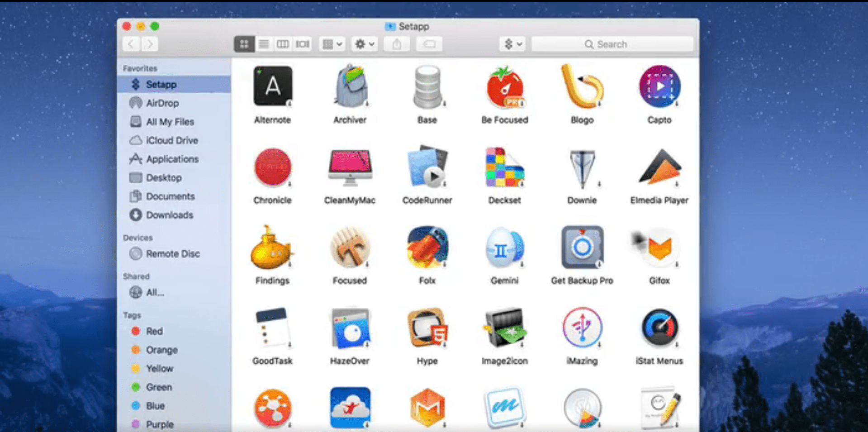This screenshot has width=868, height=432.
Task: Select the Downie app icon
Action: 582,168
